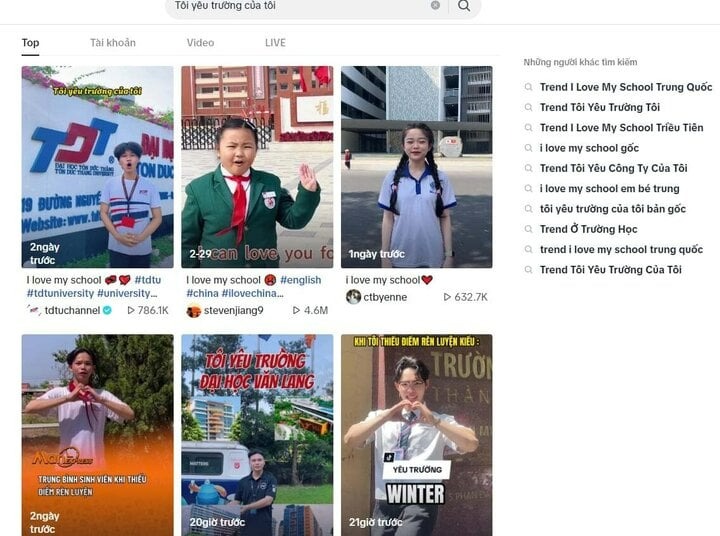This screenshot has height=536, width=720.
Task: Click search icon beside Trend Tôi Yêu Công Ty
Action: click(x=529, y=168)
